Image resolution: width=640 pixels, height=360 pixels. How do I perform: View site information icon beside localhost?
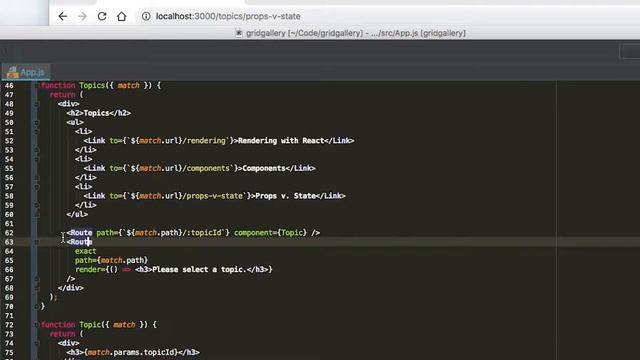click(146, 16)
